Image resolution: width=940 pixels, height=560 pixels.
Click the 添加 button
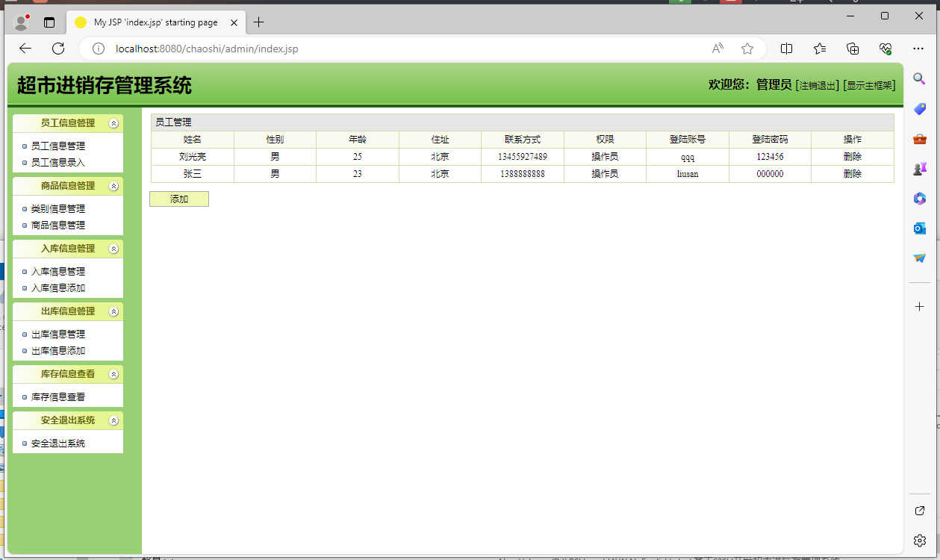179,199
